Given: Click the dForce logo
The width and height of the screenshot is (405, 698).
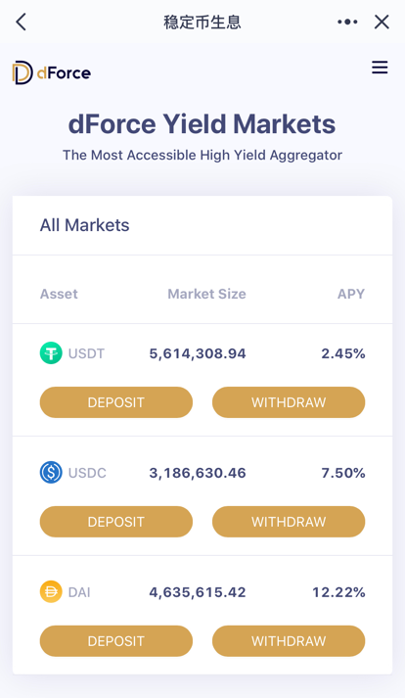Looking at the screenshot, I should [52, 73].
